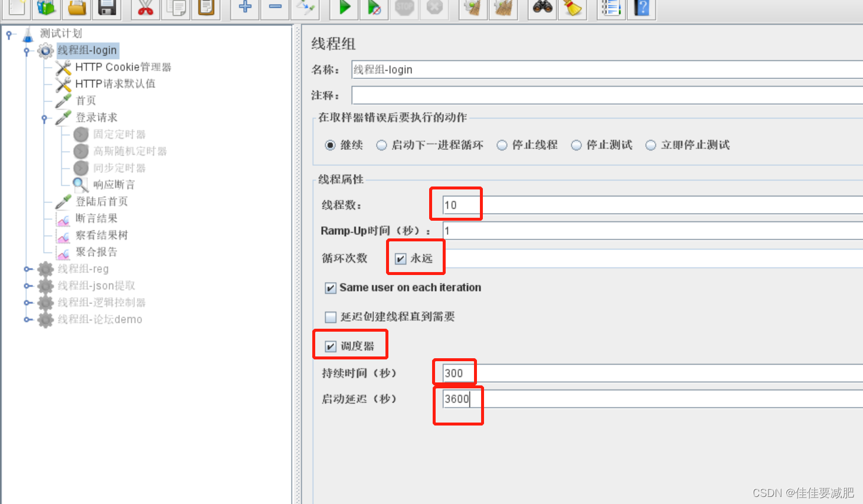Collapse all nodes with minus icon

point(275,7)
